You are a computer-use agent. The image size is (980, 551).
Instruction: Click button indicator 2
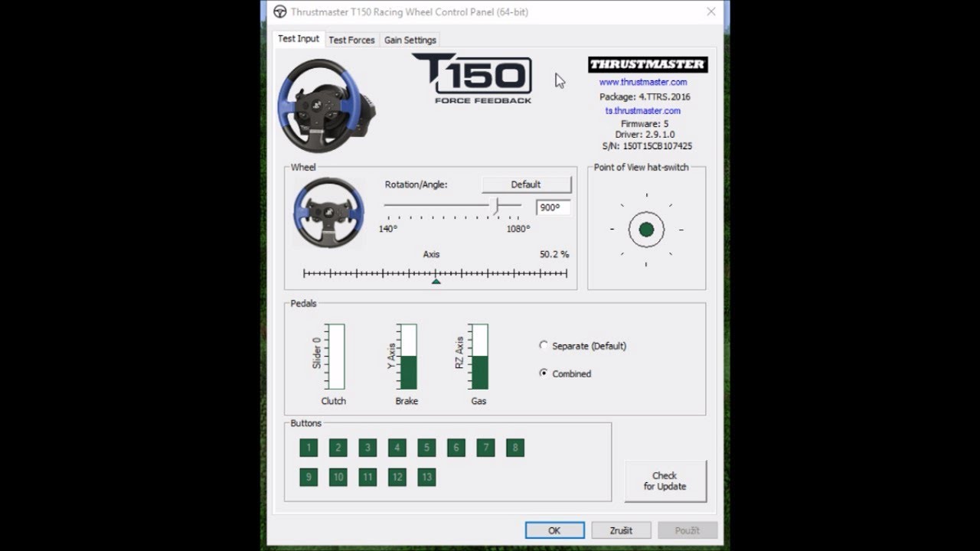click(x=338, y=448)
